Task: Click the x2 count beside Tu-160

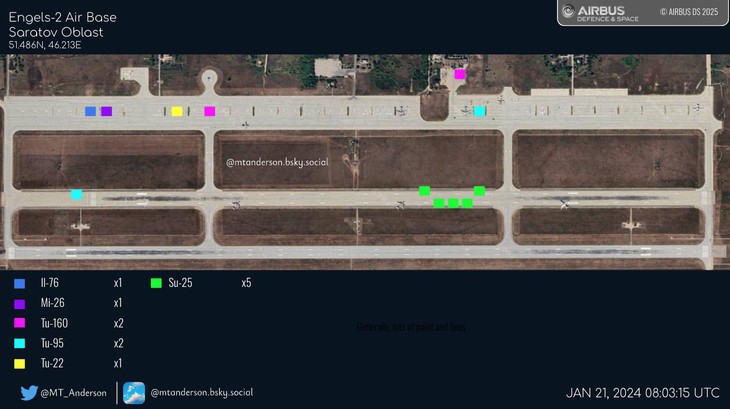Action: tap(118, 323)
